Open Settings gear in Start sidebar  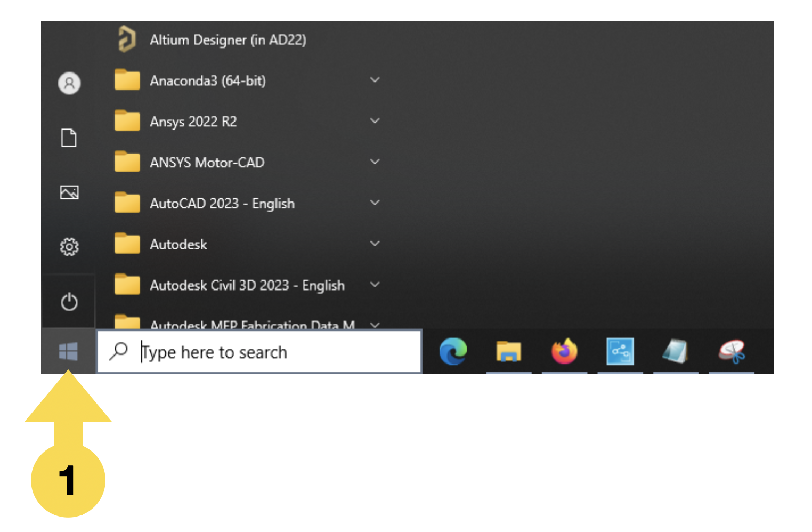[69, 247]
